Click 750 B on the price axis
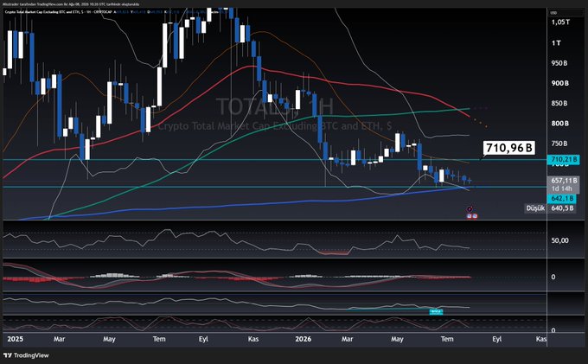The width and height of the screenshot is (588, 364). click(559, 144)
